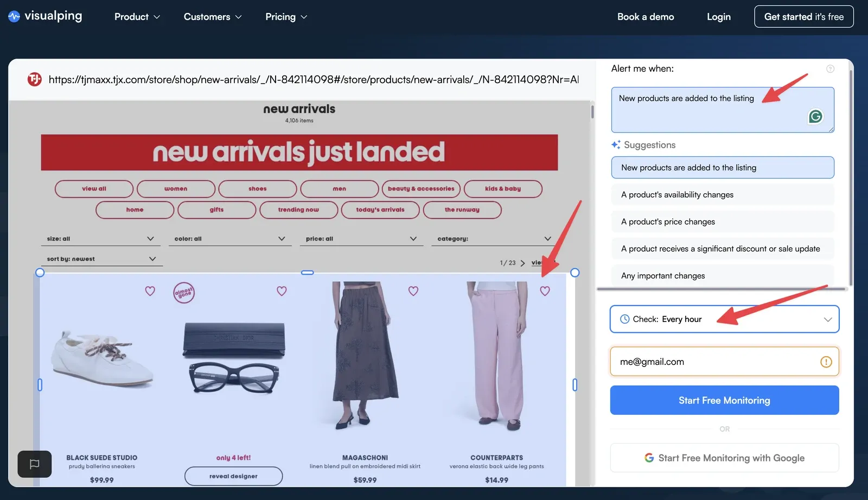Expand the color: all filter

[x=230, y=239]
